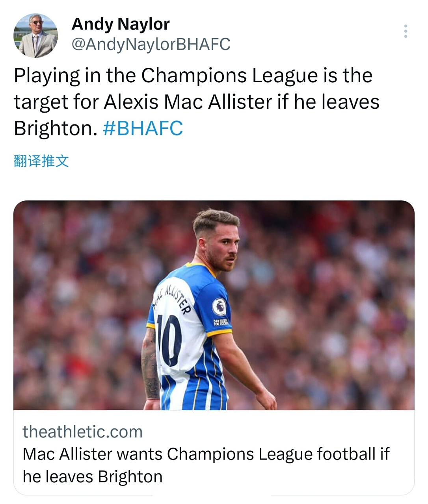Tap the 翻译推文 translate tweet link
This screenshot has width=428, height=504.
(x=41, y=161)
